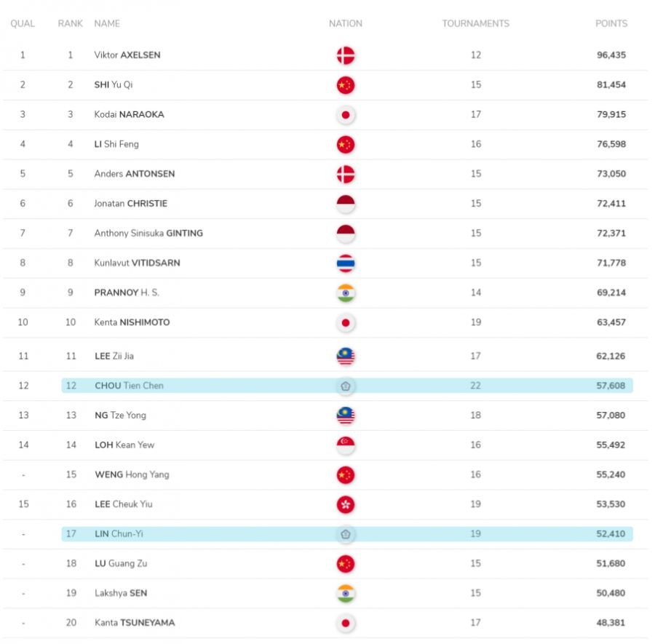Click Hong Kong flag beside Lee Cheuk Yiu
The height and width of the screenshot is (644, 655).
[x=345, y=504]
